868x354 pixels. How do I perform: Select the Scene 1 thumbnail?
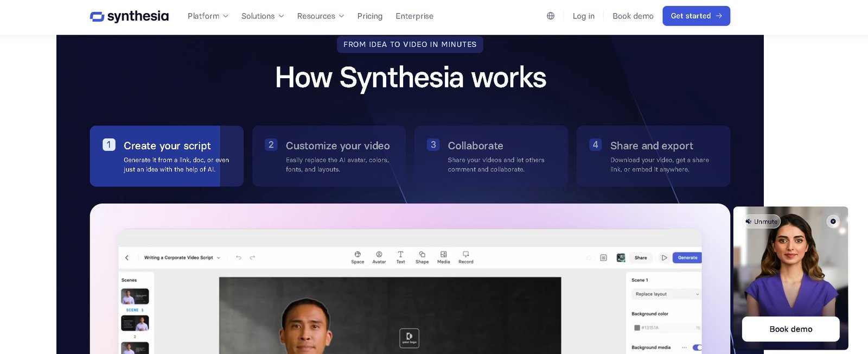[x=135, y=296]
